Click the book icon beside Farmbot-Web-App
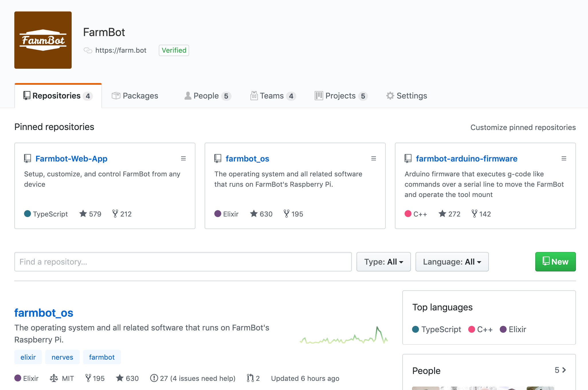The height and width of the screenshot is (390, 588). tap(27, 158)
